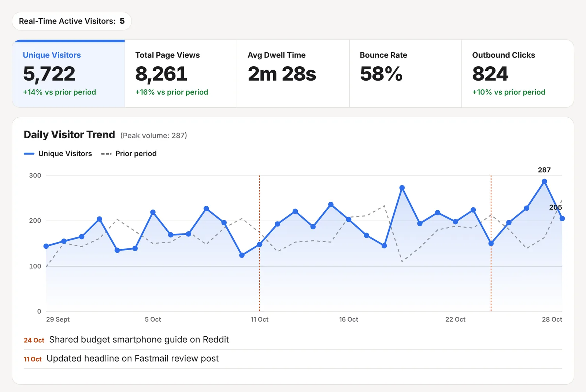Open the Avg Dwell Time metric card
Image resolution: width=586 pixels, height=392 pixels.
293,74
